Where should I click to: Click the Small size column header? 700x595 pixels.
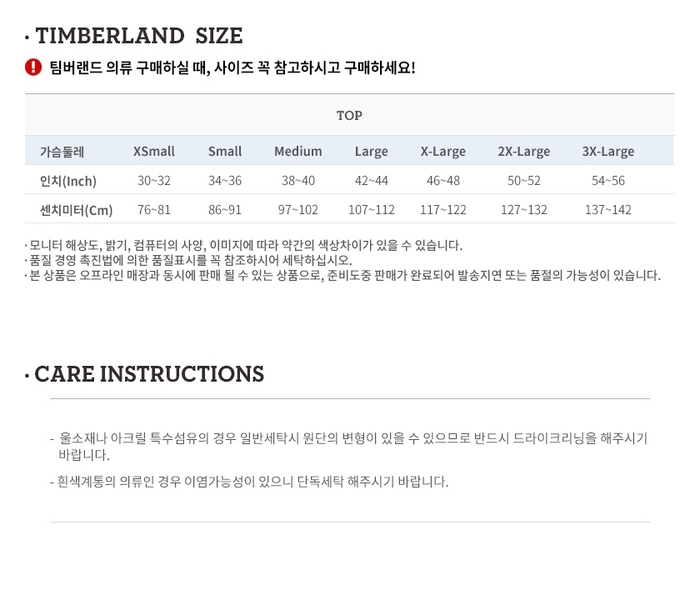click(225, 152)
